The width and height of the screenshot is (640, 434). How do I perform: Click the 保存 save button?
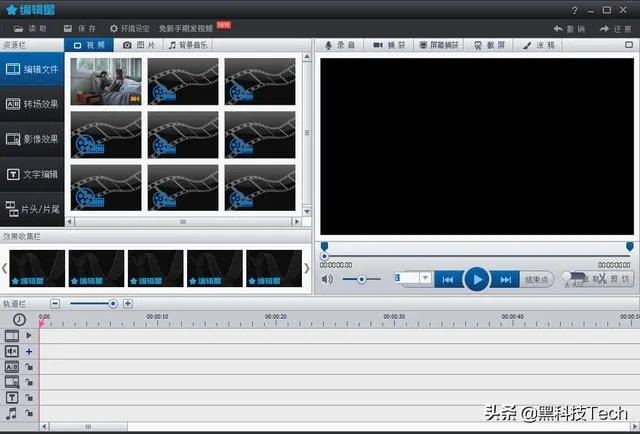80,28
